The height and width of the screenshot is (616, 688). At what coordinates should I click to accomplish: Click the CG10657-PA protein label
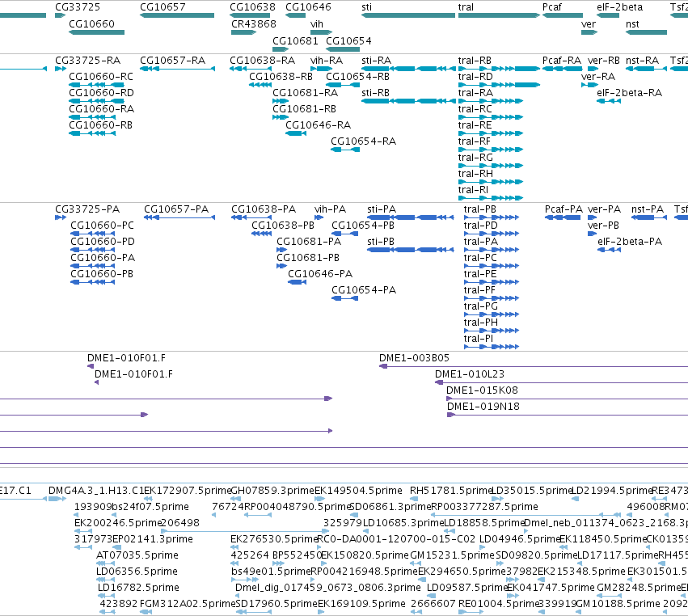click(x=176, y=209)
